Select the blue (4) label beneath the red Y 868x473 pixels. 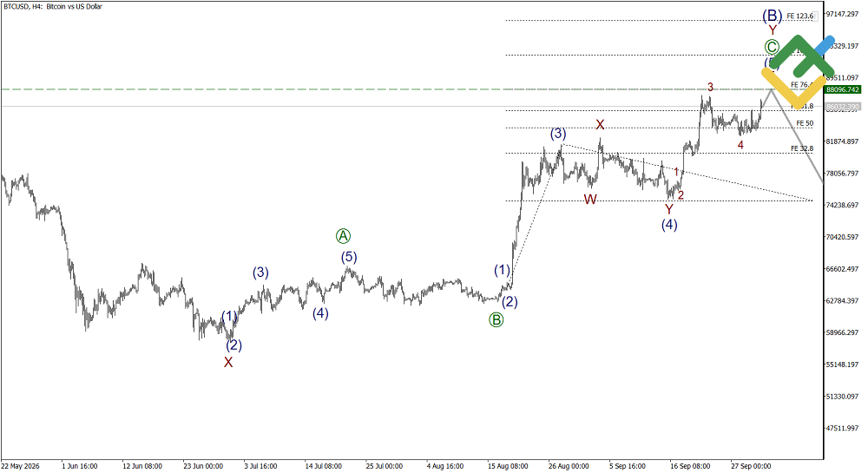(669, 225)
